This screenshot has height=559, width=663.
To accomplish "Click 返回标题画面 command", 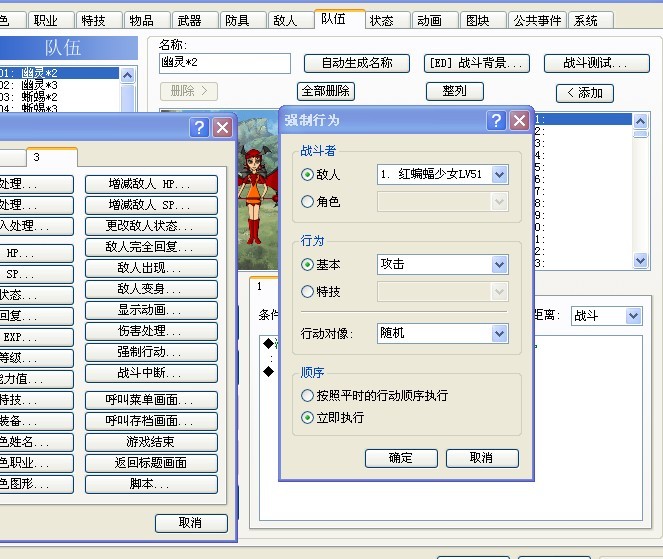I will [151, 463].
